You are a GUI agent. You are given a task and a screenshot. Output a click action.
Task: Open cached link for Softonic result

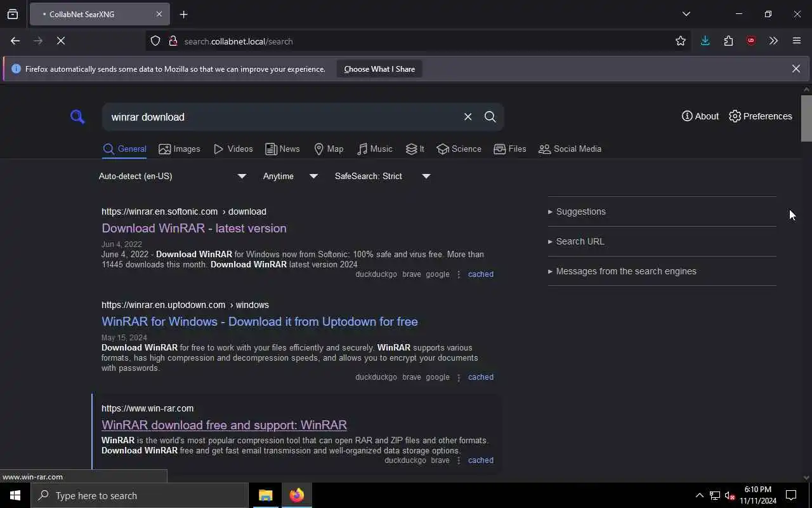480,274
